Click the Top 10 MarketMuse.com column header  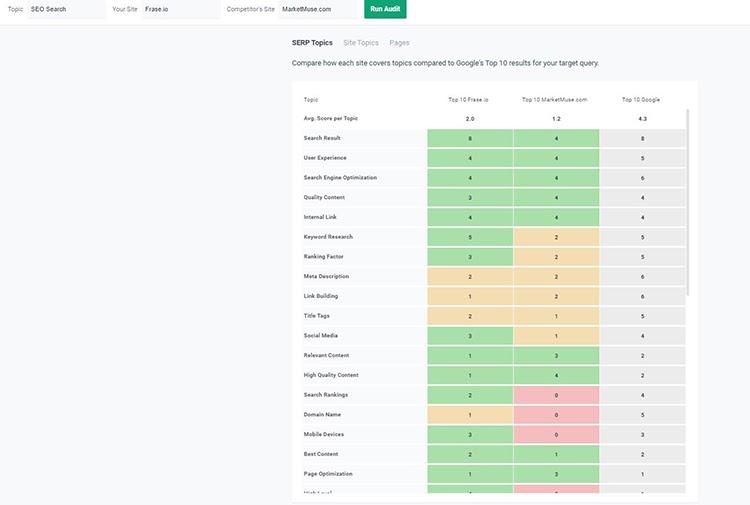554,99
